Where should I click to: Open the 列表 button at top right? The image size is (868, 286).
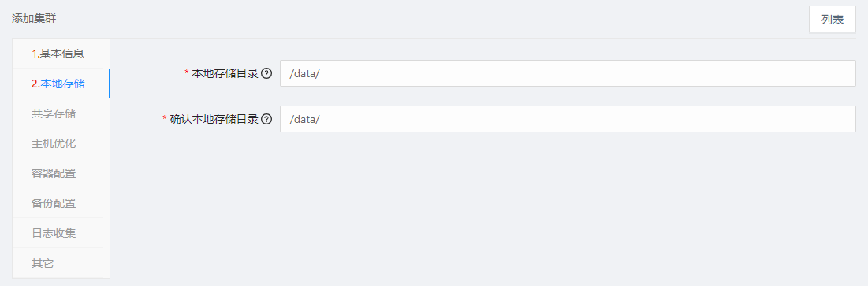coord(832,20)
